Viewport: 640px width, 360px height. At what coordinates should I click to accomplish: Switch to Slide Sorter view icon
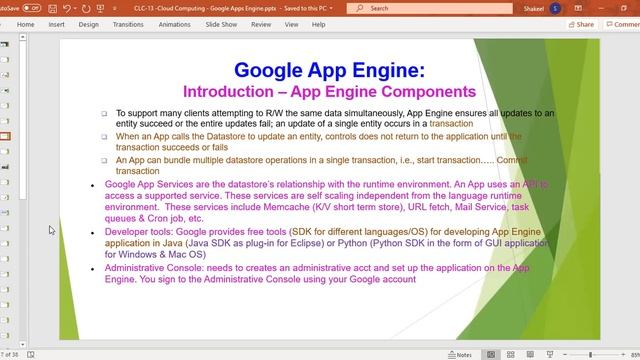point(511,355)
